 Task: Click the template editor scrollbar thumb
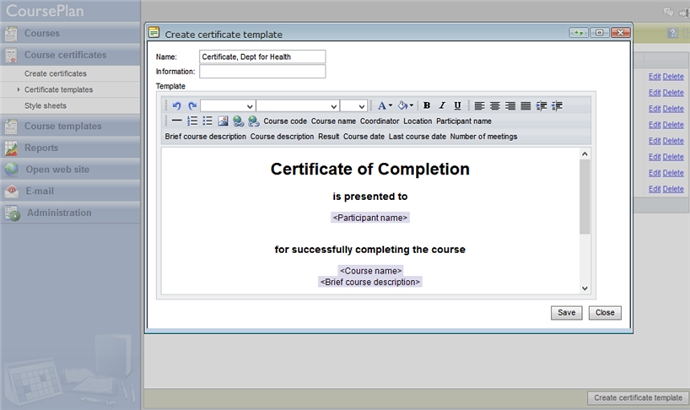(x=584, y=196)
